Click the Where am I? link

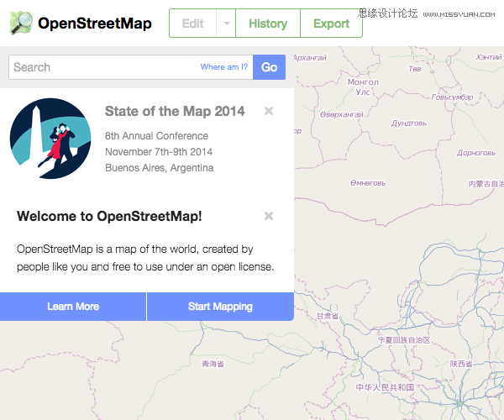[x=224, y=67]
